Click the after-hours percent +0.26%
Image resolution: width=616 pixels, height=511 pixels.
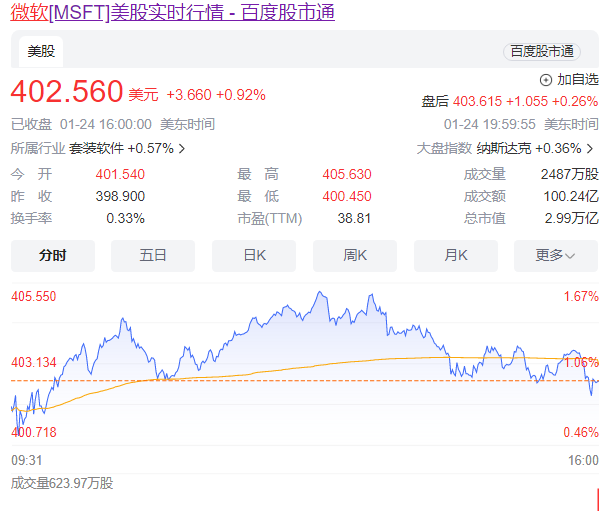coord(575,101)
